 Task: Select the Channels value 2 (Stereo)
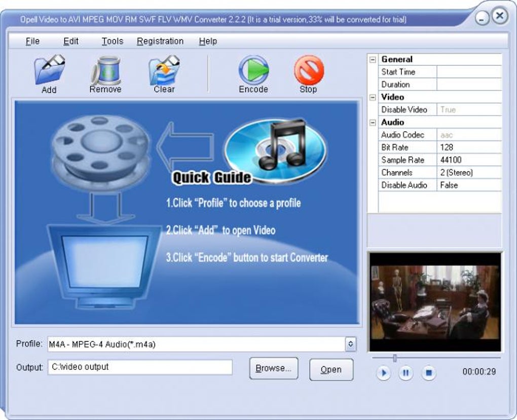pyautogui.click(x=469, y=172)
